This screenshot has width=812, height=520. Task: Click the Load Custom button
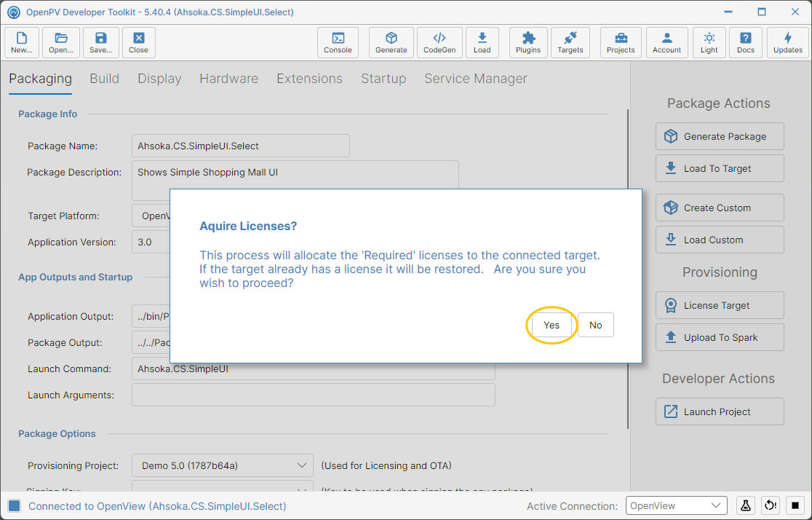coord(720,240)
